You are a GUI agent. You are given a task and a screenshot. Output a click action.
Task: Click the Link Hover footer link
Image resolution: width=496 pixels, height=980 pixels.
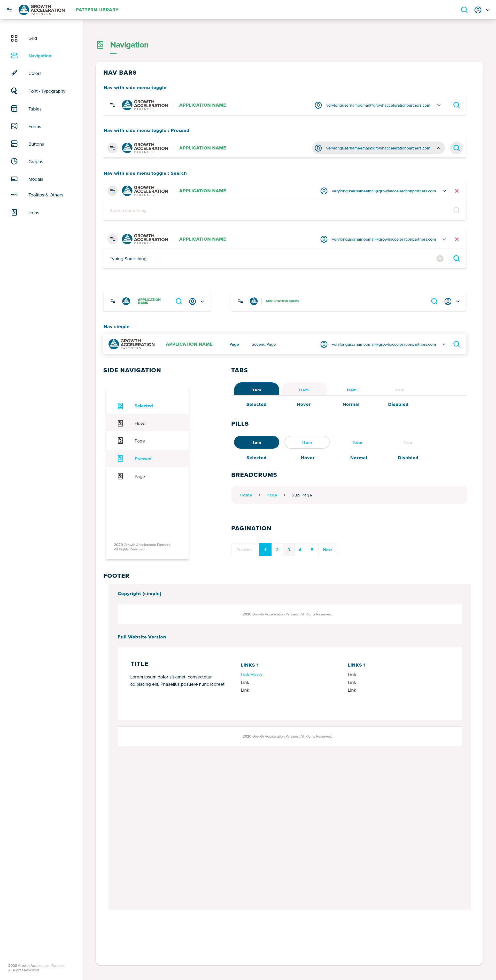252,675
